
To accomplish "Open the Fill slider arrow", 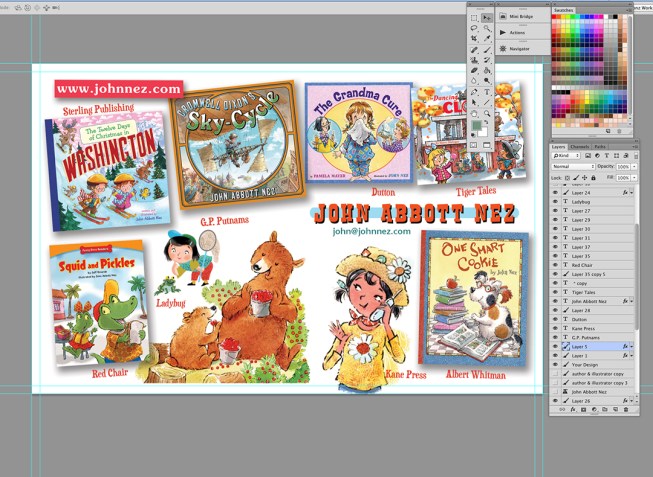I will click(634, 178).
